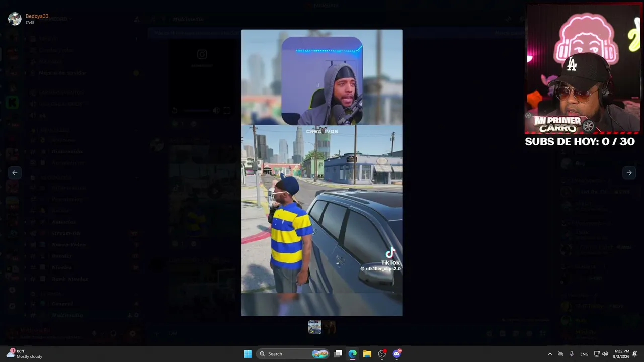The height and width of the screenshot is (362, 644).
Task: Go to the previous media with the left arrow
Action: [x=15, y=173]
